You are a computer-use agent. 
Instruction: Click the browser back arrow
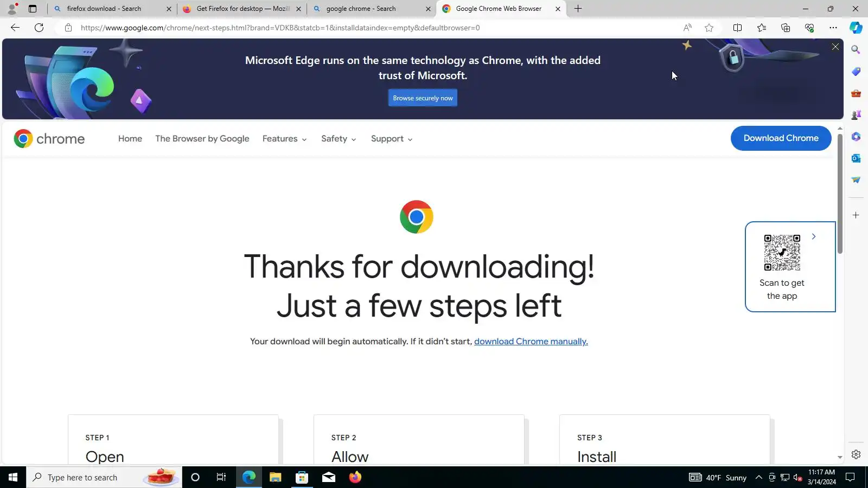tap(15, 28)
